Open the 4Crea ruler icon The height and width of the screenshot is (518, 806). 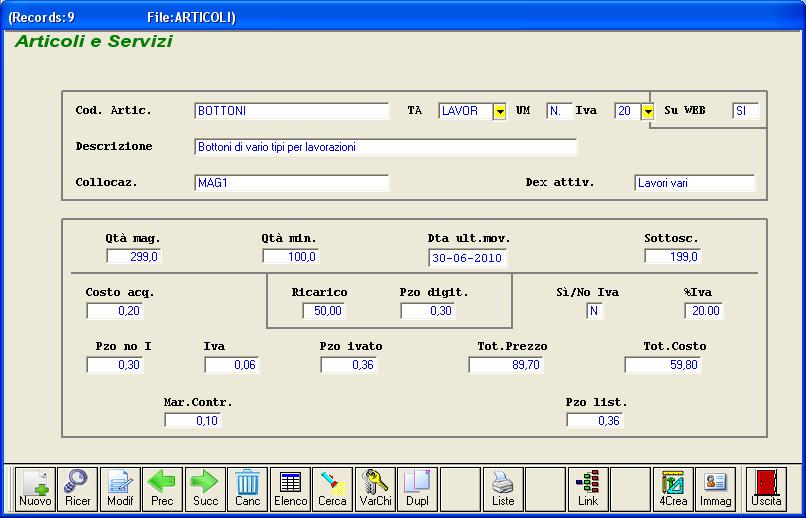pos(673,489)
